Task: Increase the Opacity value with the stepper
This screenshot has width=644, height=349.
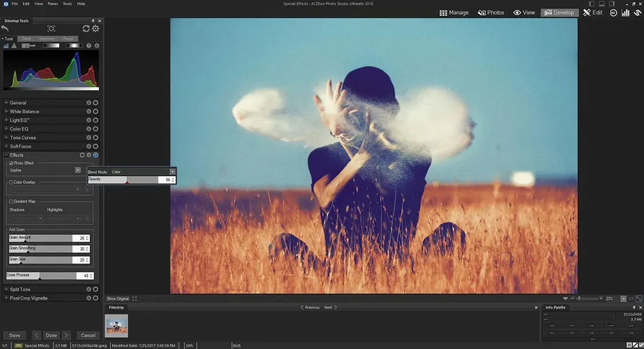Action: [173, 179]
